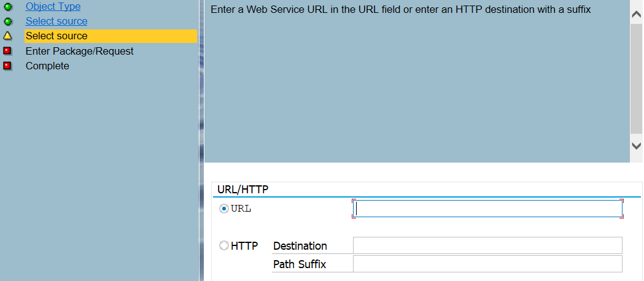The width and height of the screenshot is (644, 281).
Task: Click into the Destination input field
Action: point(487,245)
